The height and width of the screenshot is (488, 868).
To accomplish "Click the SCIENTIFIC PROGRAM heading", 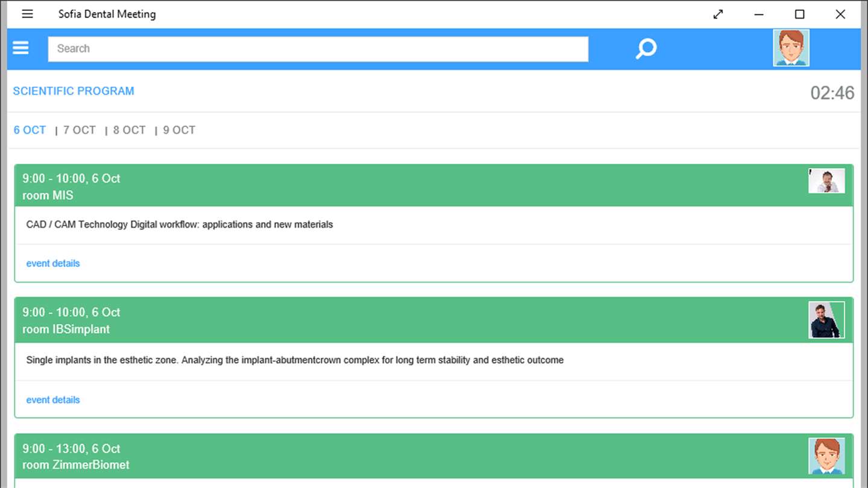I will 74,91.
